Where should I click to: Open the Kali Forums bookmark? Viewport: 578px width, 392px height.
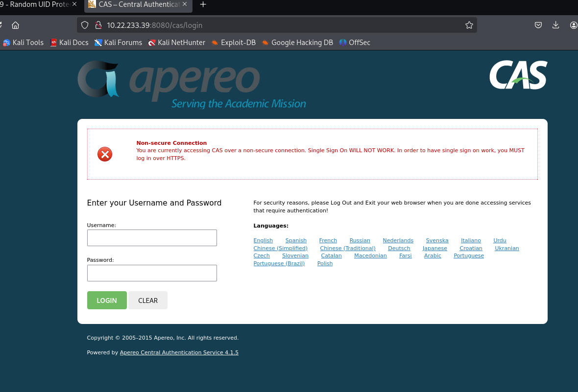click(119, 43)
